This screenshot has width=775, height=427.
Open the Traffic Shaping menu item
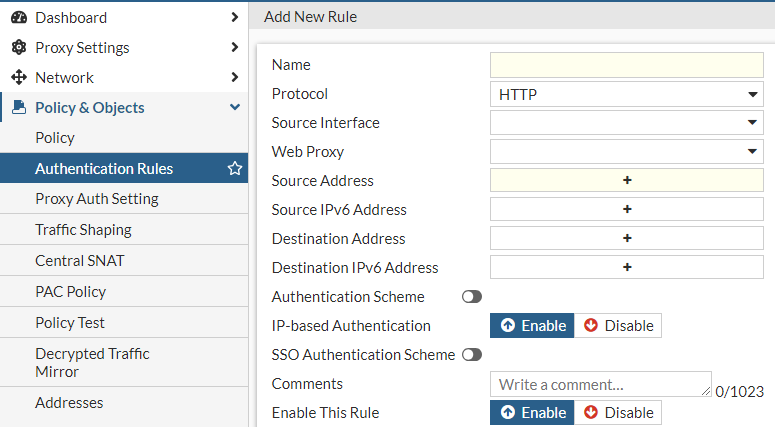pos(83,230)
